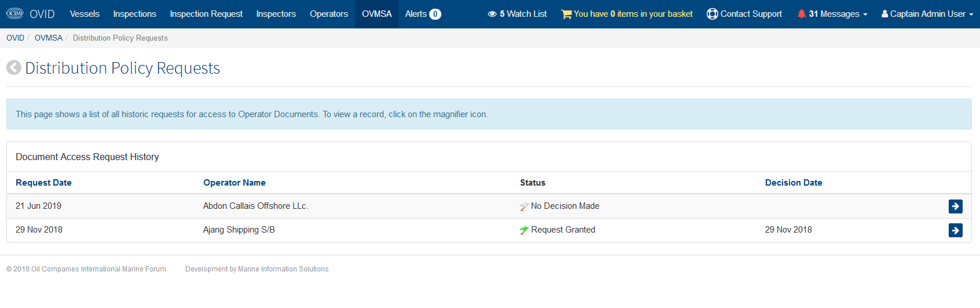The height and width of the screenshot is (308, 980).
Task: Click the green Request Granted status icon
Action: [x=524, y=230]
